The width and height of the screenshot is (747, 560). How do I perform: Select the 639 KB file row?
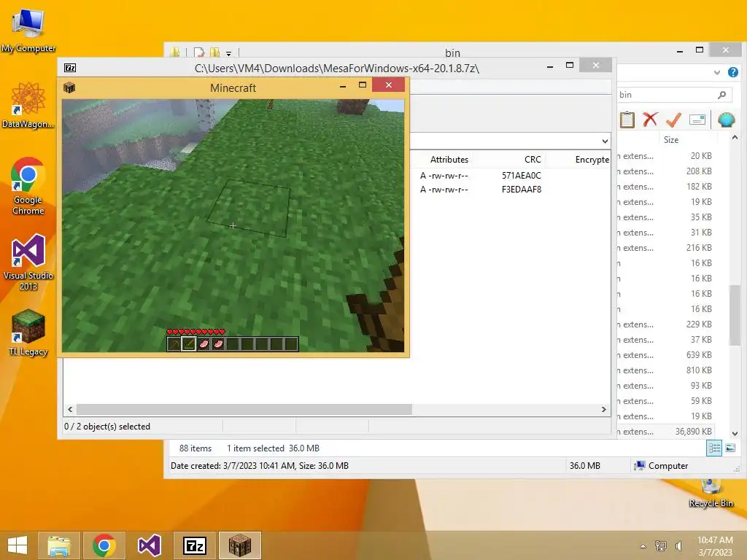point(665,355)
